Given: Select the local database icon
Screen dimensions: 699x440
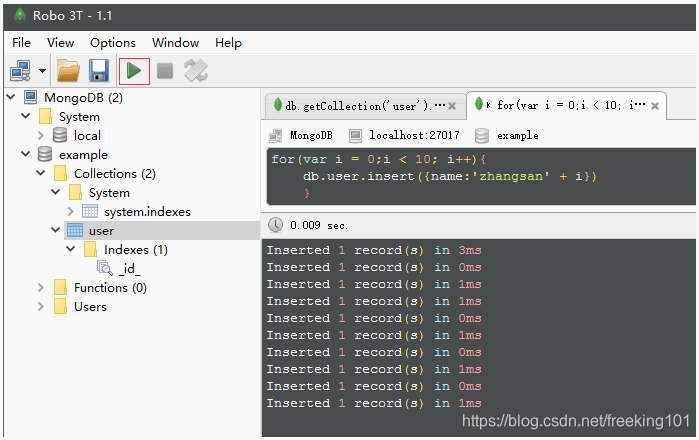Looking at the screenshot, I should [60, 135].
